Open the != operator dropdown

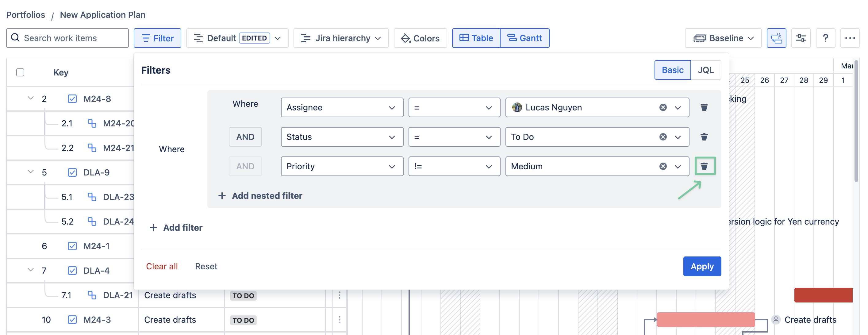click(x=454, y=166)
